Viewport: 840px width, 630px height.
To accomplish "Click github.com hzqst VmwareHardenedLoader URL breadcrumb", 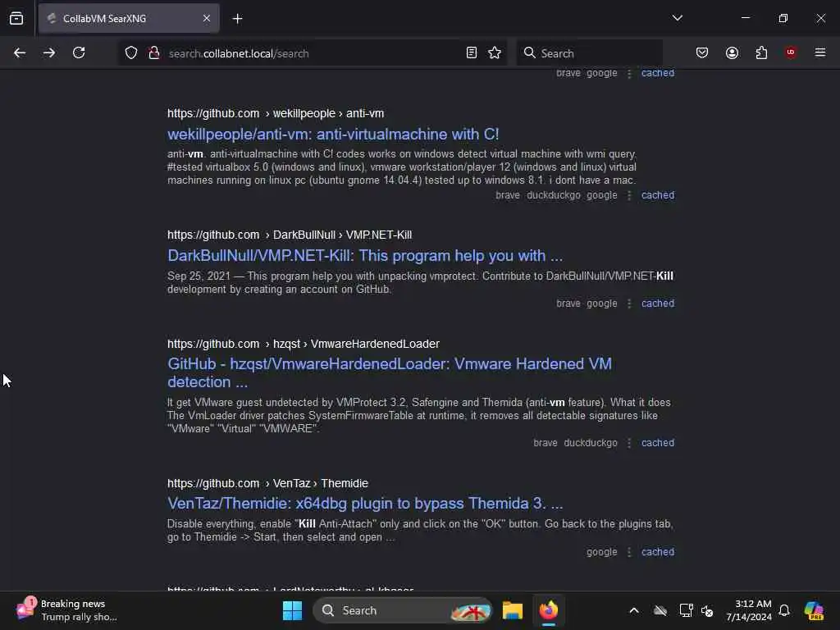I will tap(304, 344).
